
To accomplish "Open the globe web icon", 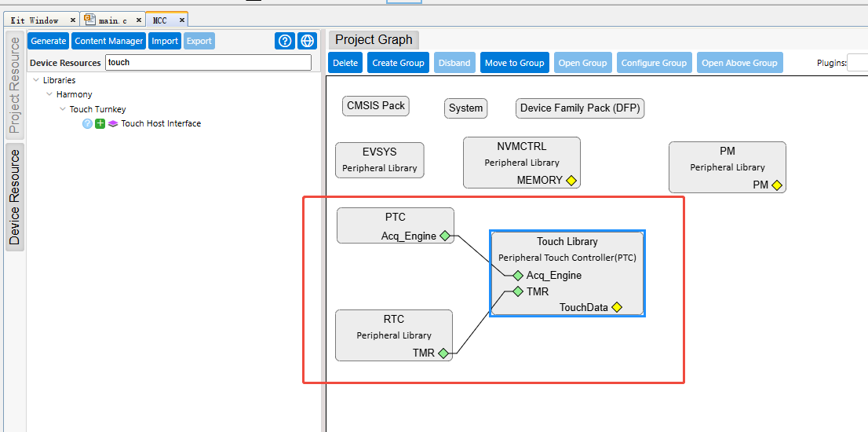I will click(307, 41).
